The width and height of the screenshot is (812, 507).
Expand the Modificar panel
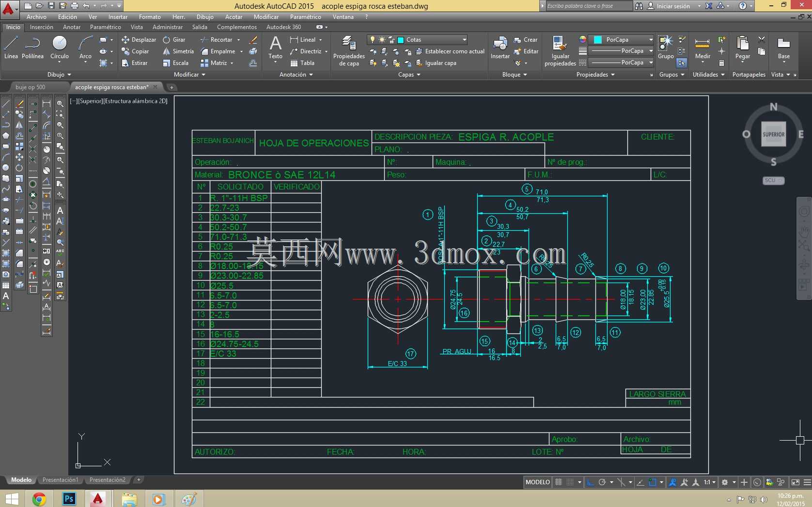189,75
